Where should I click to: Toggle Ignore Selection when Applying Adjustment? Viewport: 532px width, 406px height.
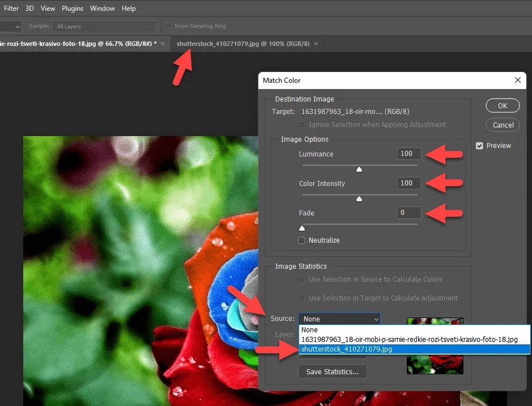301,125
